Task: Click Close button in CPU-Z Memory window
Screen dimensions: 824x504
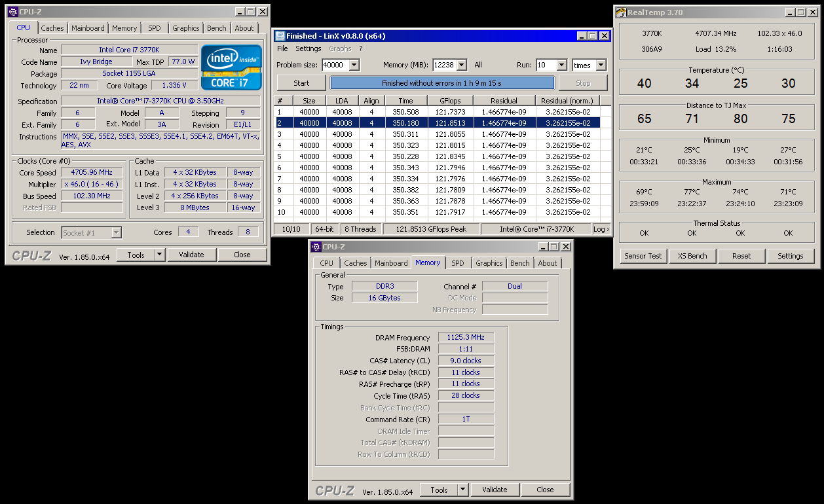Action: 545,490
